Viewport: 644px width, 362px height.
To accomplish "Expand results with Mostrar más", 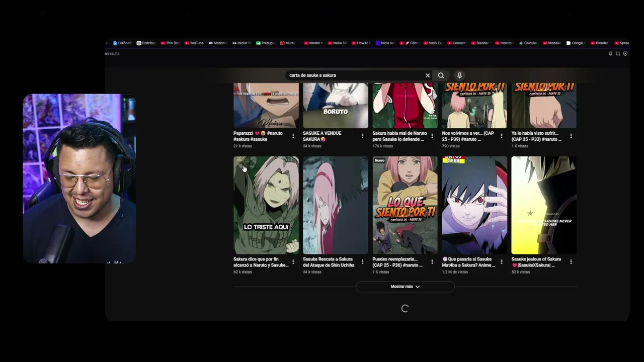I will point(405,287).
